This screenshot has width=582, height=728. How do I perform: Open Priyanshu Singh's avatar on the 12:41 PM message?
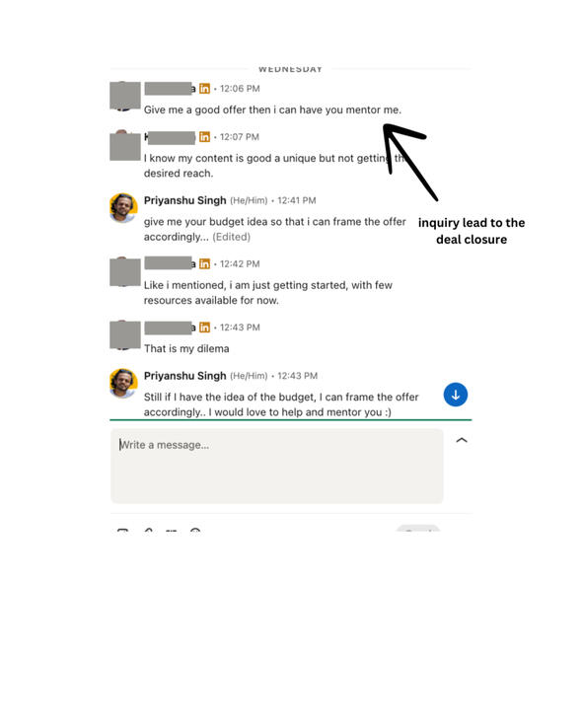[123, 208]
